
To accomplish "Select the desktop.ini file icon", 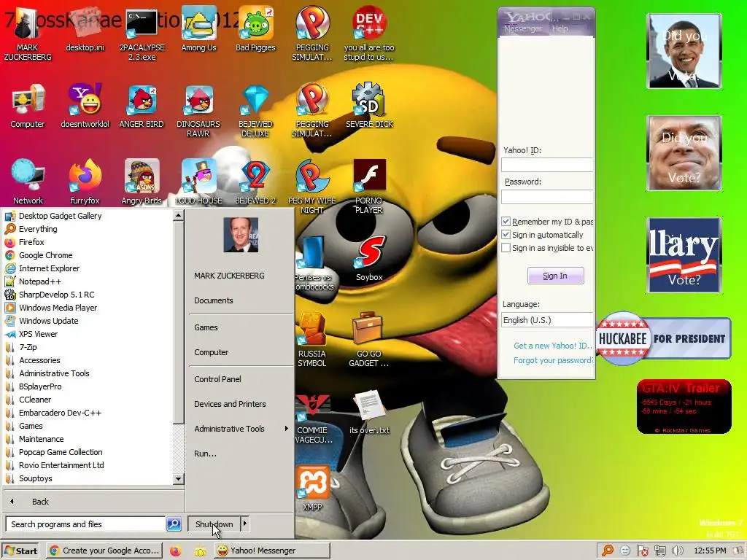I will click(x=85, y=29).
